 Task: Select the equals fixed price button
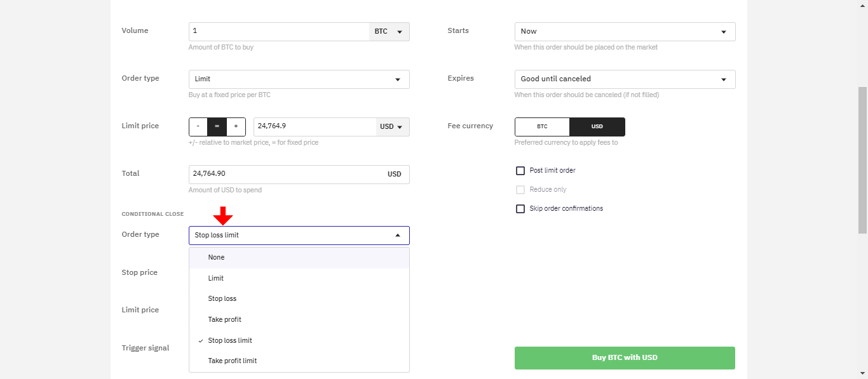[217, 127]
